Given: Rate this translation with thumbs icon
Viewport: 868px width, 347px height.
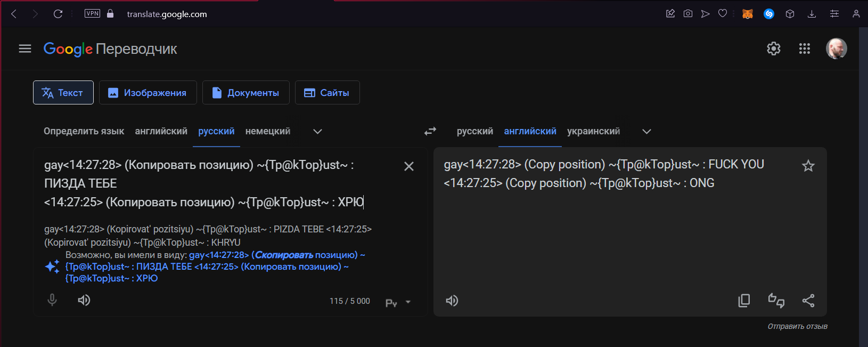Looking at the screenshot, I should pyautogui.click(x=776, y=301).
